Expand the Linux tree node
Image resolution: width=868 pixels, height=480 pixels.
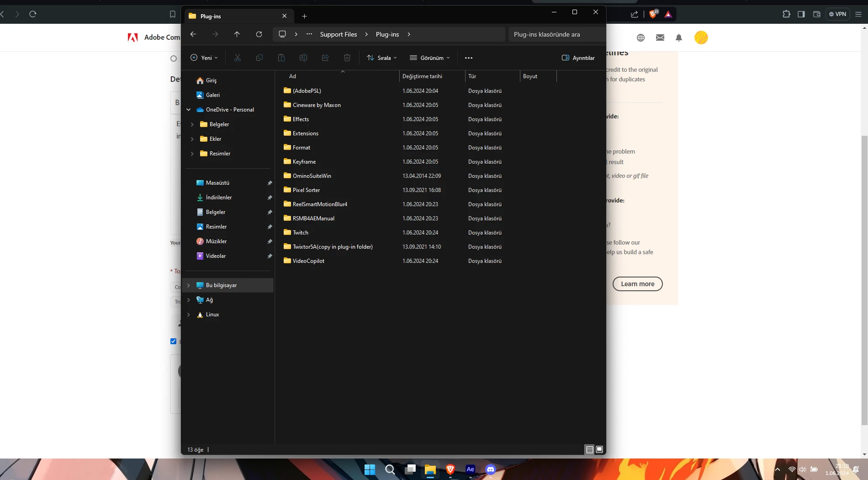click(x=189, y=315)
